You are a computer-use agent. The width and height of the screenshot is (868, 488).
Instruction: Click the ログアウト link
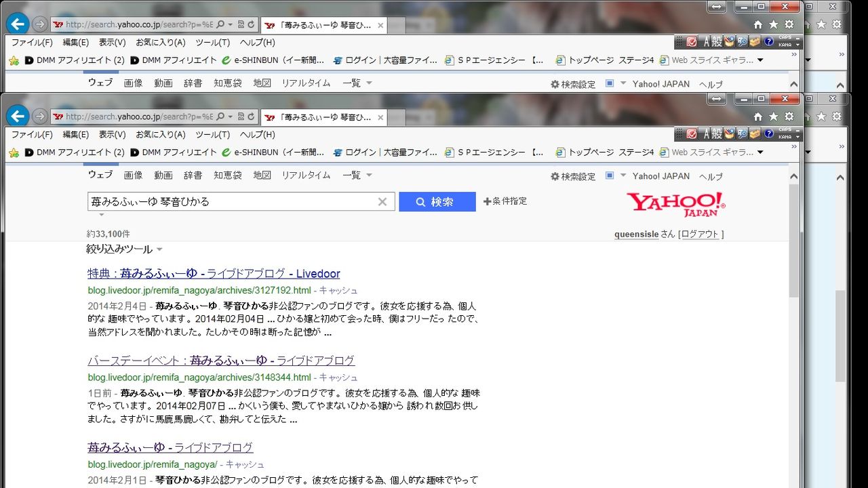pos(699,234)
